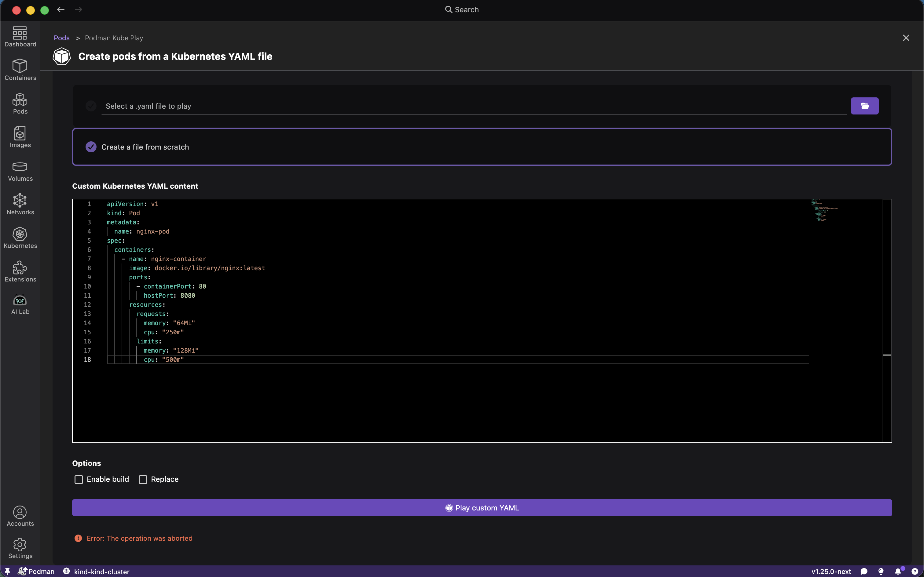Click the top Search field
Viewport: 924px width, 577px height.
point(462,9)
